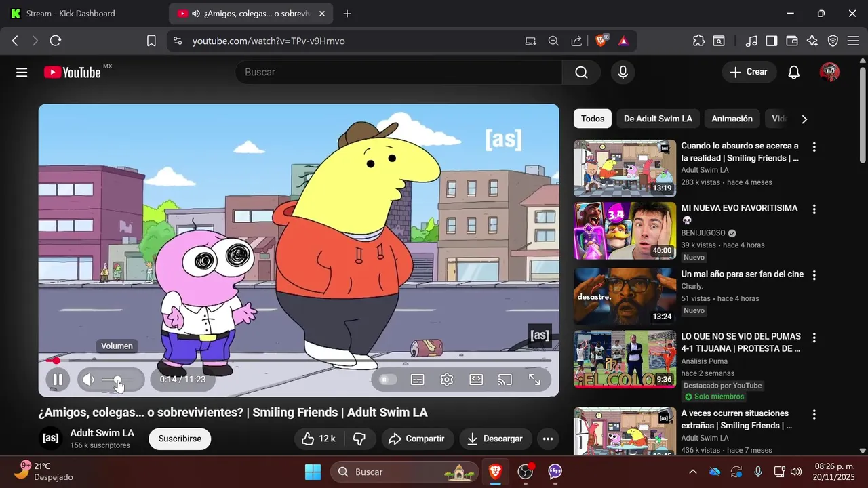Start voice search with the microphone

click(x=623, y=72)
